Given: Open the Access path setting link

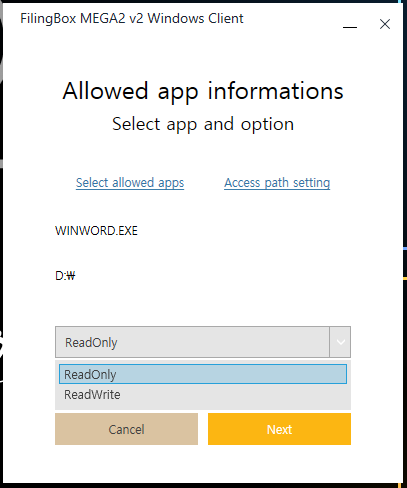Looking at the screenshot, I should coord(277,183).
